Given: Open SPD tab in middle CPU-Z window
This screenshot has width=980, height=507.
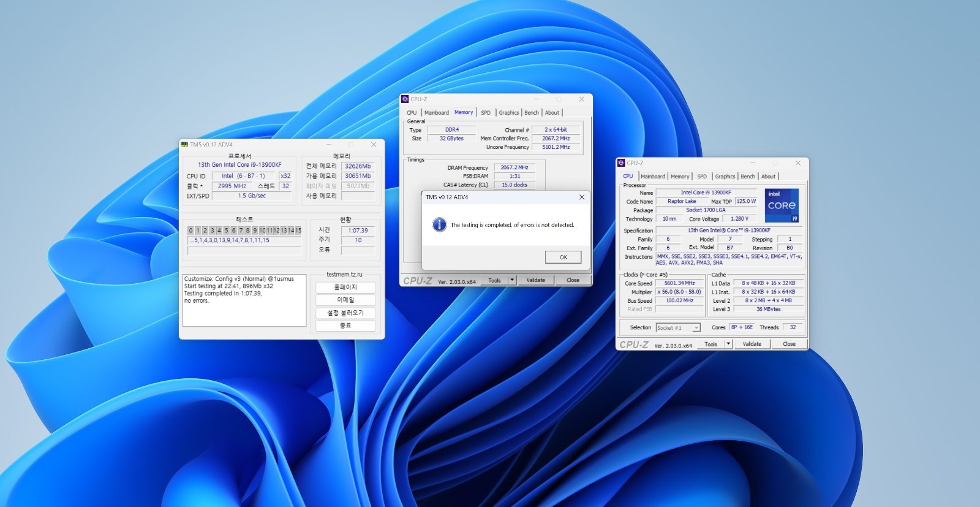Looking at the screenshot, I should click(x=486, y=113).
